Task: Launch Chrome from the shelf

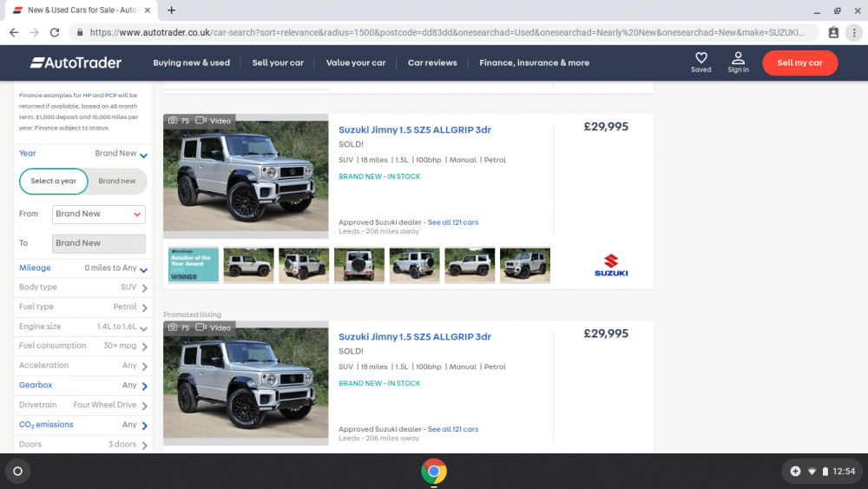Action: click(434, 472)
